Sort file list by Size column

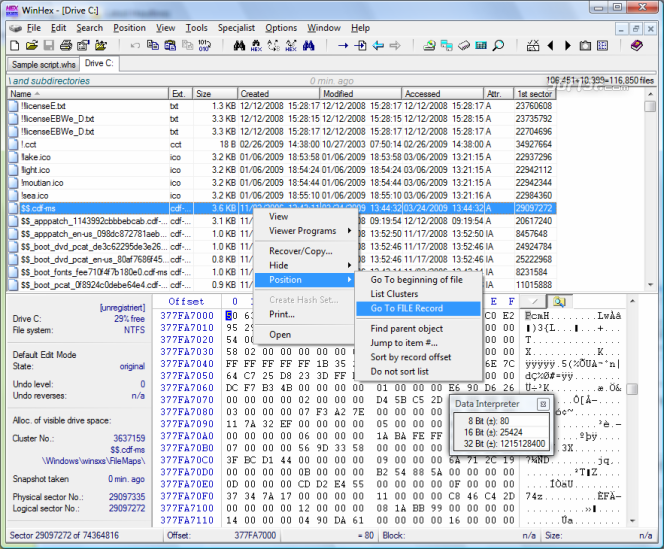(x=215, y=94)
